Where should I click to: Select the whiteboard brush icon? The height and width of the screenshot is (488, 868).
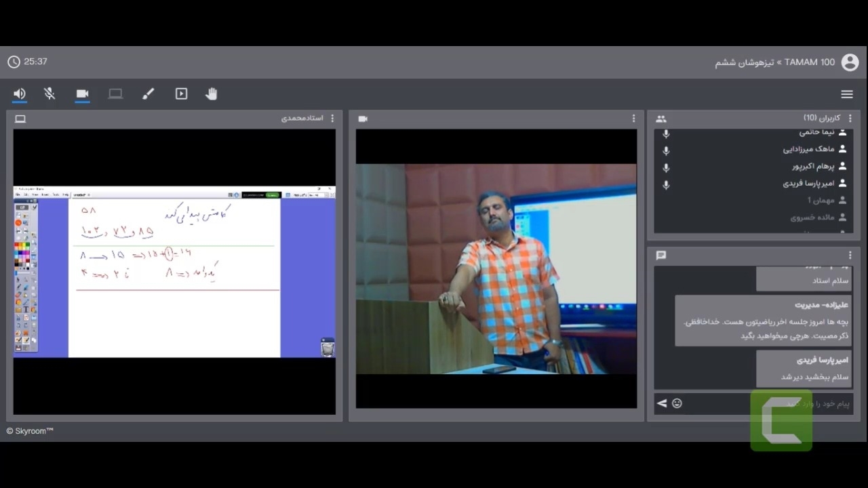tap(148, 94)
